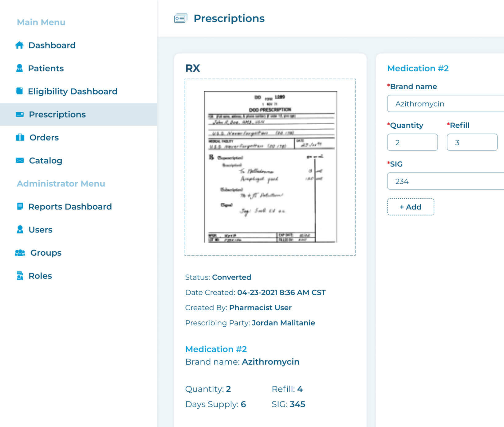This screenshot has height=427, width=504.
Task: Click the Roles icon
Action: coord(20,276)
